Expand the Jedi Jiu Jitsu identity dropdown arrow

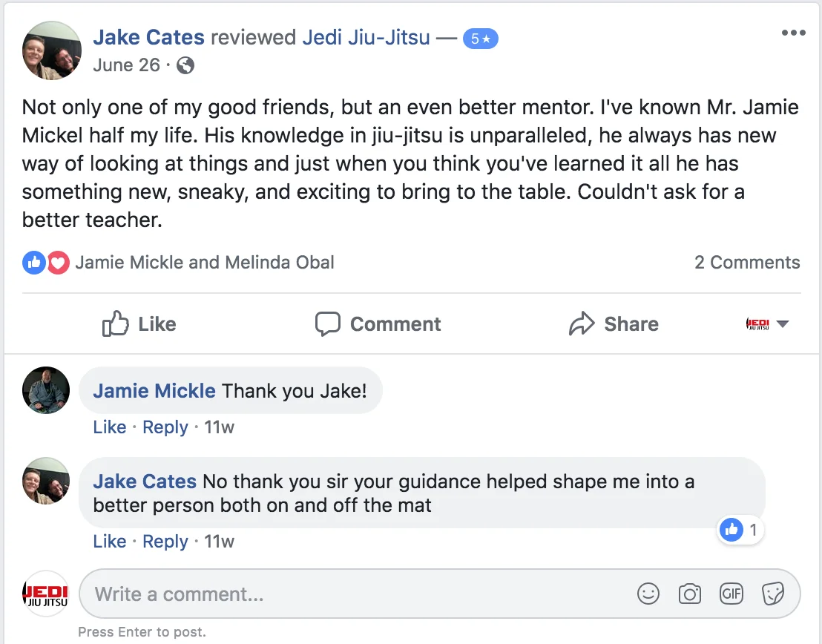point(782,324)
